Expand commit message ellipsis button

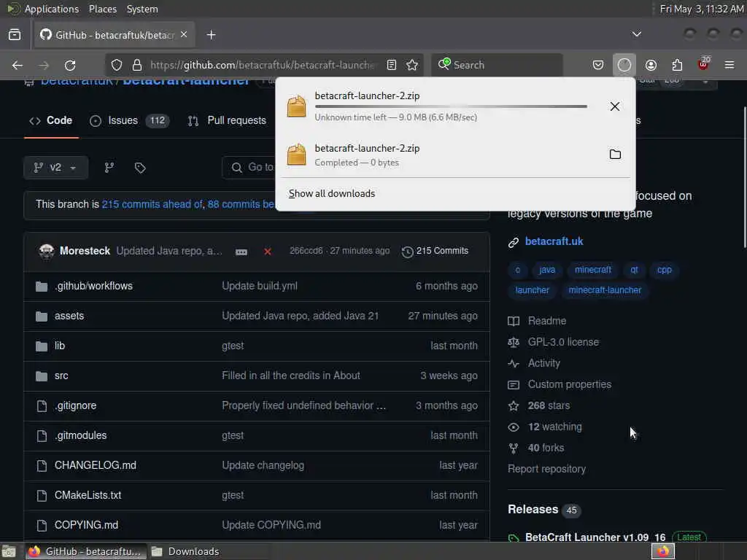[x=241, y=252]
